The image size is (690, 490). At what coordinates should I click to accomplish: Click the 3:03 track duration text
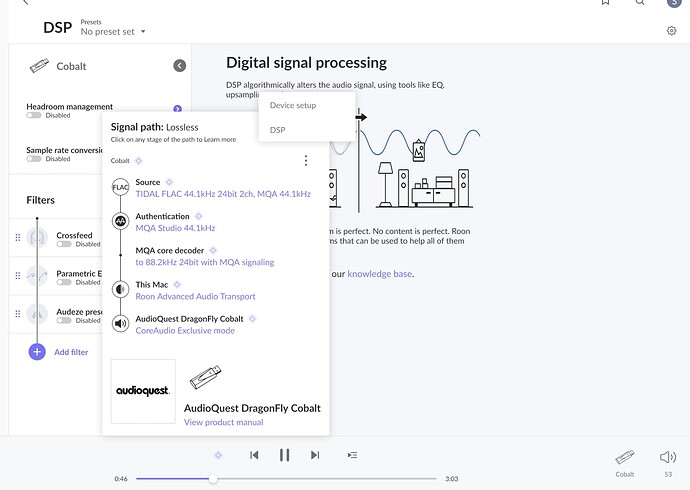click(x=451, y=479)
